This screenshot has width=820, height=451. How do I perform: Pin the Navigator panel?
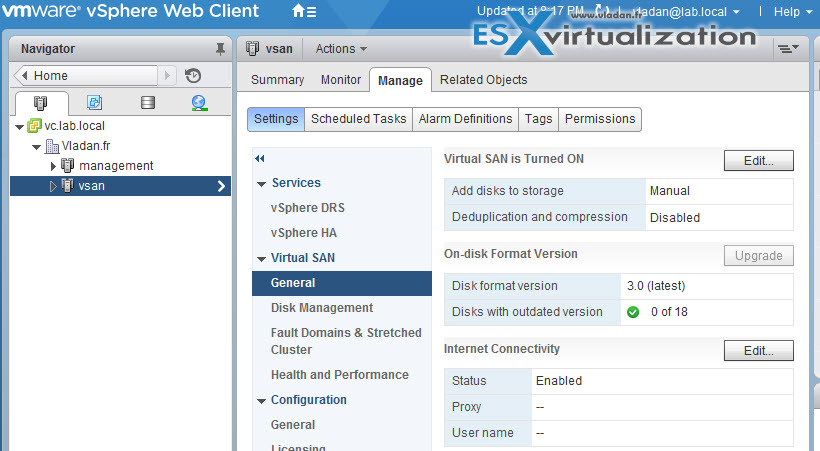(220, 49)
